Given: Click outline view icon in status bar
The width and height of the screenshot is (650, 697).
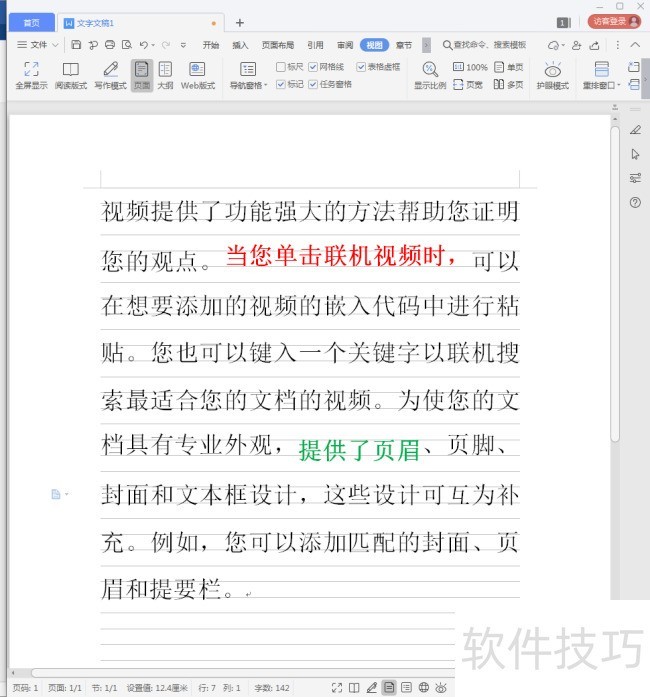Looking at the screenshot, I should tap(406, 688).
